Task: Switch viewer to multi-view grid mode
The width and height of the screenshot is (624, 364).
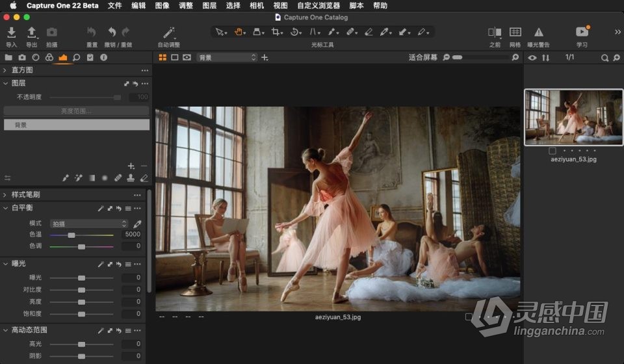Action: 162,58
